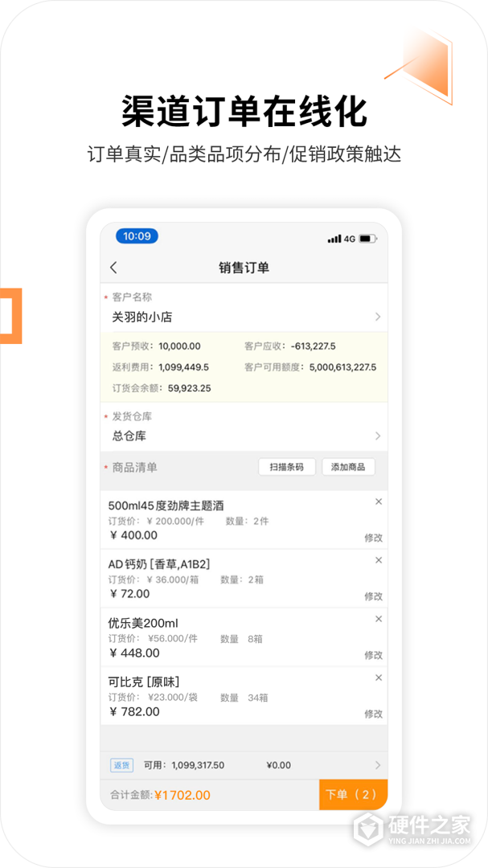Delete AD钙奶 item using X icon
488x868 pixels.
379,560
